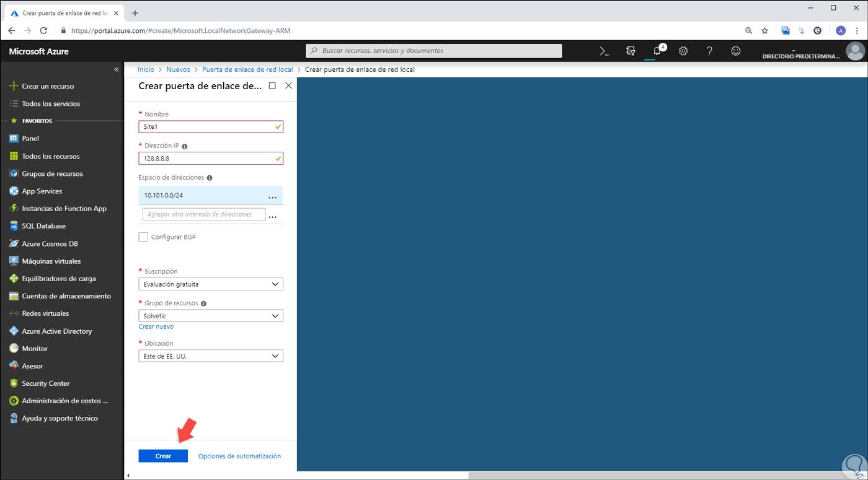868x480 pixels.
Task: Open SQL Database from the sidebar
Action: pyautogui.click(x=43, y=226)
